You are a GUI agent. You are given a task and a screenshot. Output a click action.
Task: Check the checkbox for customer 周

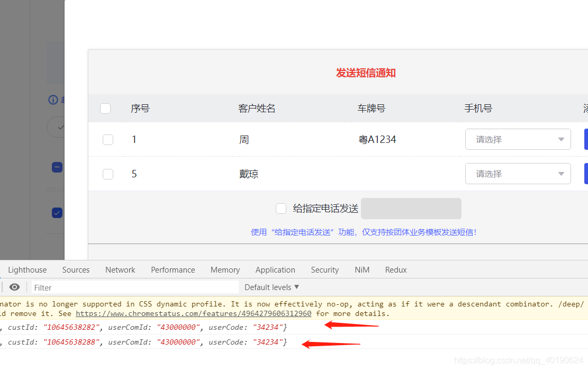click(107, 139)
